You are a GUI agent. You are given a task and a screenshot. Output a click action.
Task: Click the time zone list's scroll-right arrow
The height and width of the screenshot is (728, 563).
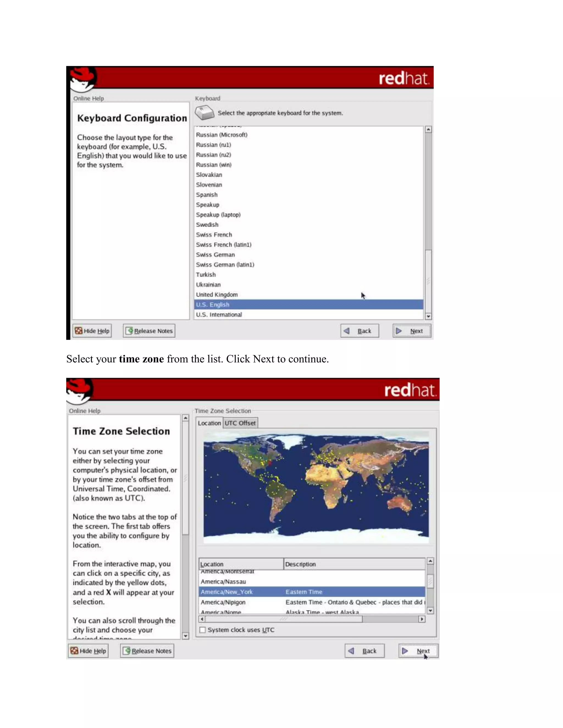point(422,619)
